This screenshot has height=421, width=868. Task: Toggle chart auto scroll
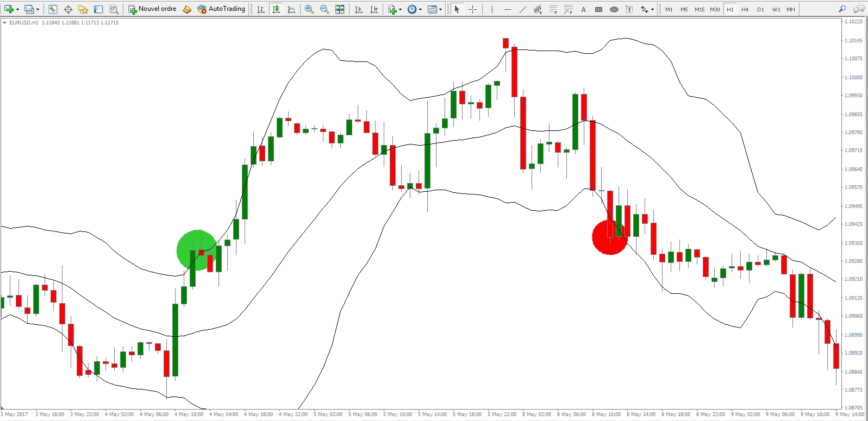[x=359, y=9]
